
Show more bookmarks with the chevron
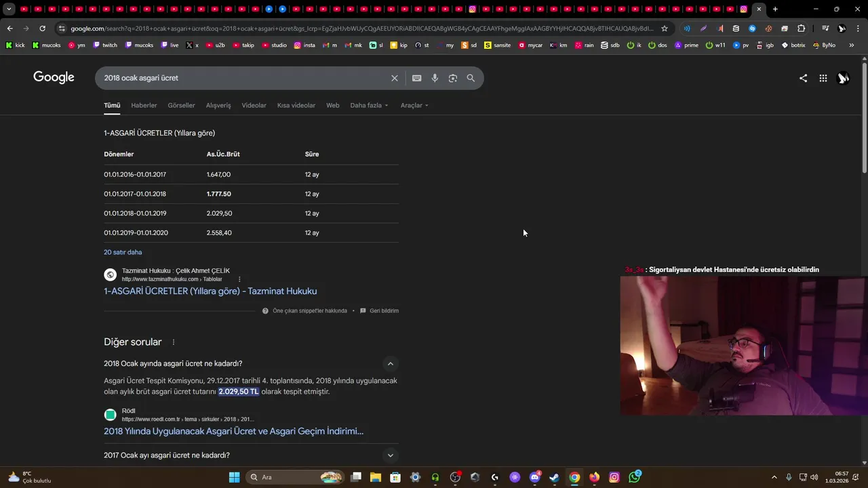(851, 45)
